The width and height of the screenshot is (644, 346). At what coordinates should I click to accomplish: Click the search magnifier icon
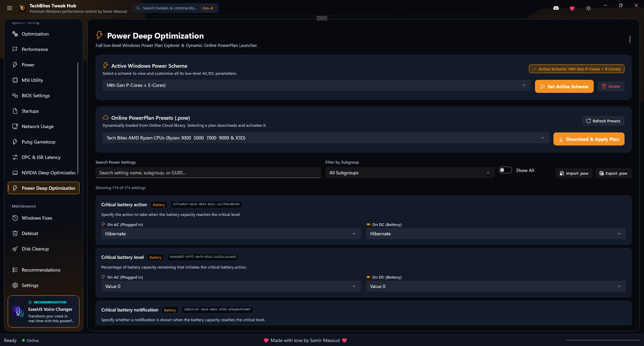pyautogui.click(x=138, y=8)
